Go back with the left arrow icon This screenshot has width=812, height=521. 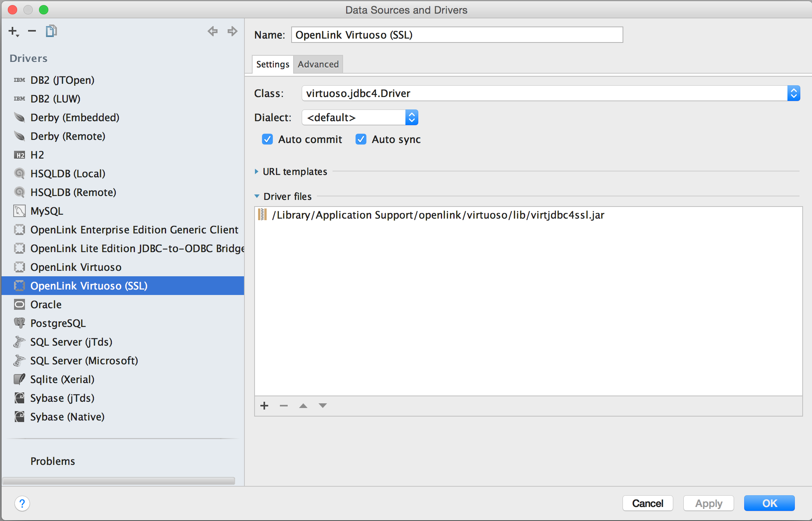click(x=212, y=31)
